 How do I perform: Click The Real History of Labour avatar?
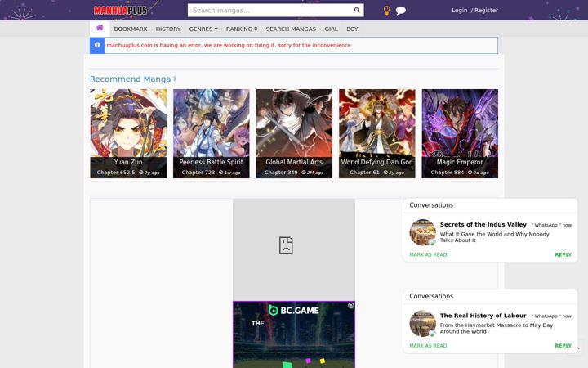pos(423,324)
